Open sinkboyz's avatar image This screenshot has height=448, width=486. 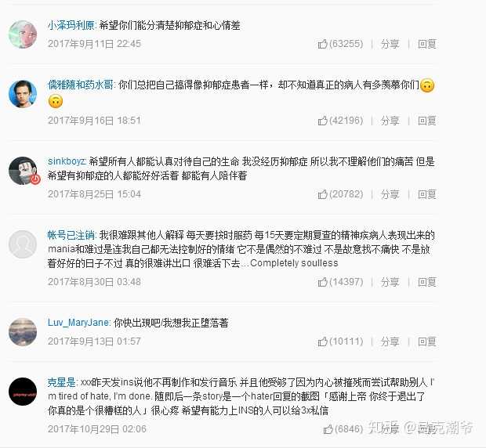pyautogui.click(x=23, y=171)
